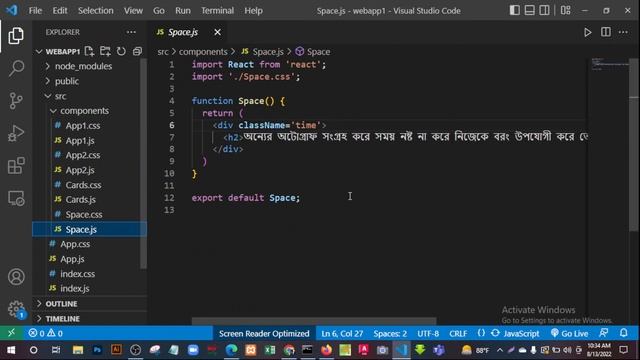640x360 pixels.
Task: Open the Search view in activity bar
Action: pos(16,68)
